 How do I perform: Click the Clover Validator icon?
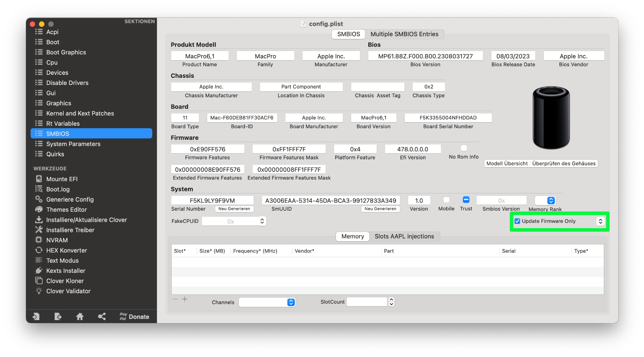[39, 291]
